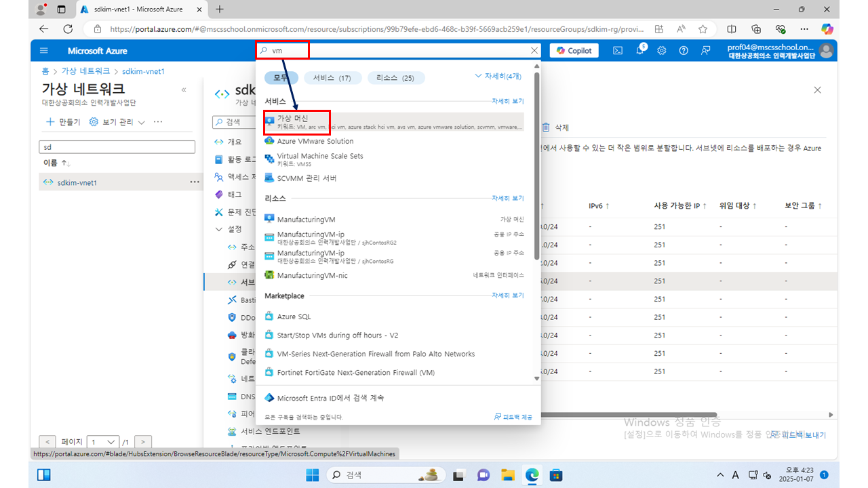The image size is (868, 488).
Task: Open Azure portal settings gear
Action: 662,51
